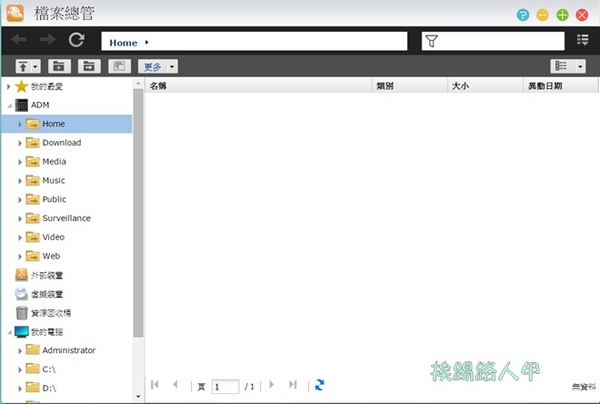Open the view mode dropdown on toolbar
The width and height of the screenshot is (600, 404).
pyautogui.click(x=566, y=66)
